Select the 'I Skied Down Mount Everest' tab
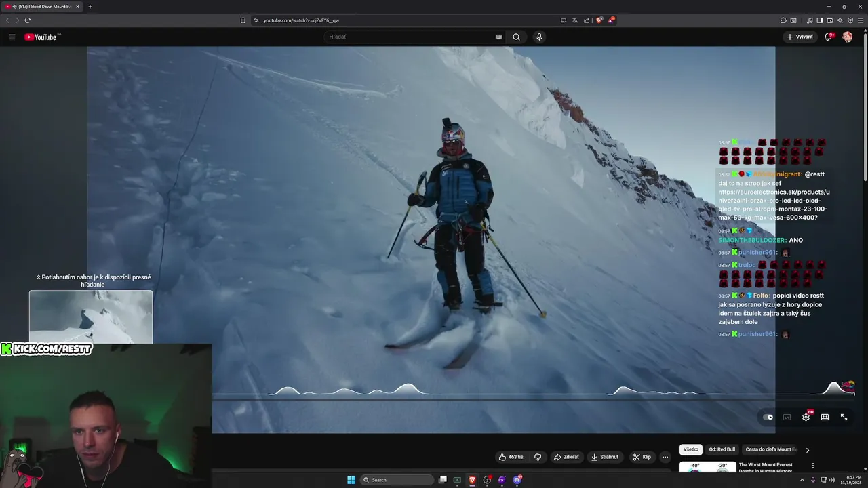 tap(43, 7)
